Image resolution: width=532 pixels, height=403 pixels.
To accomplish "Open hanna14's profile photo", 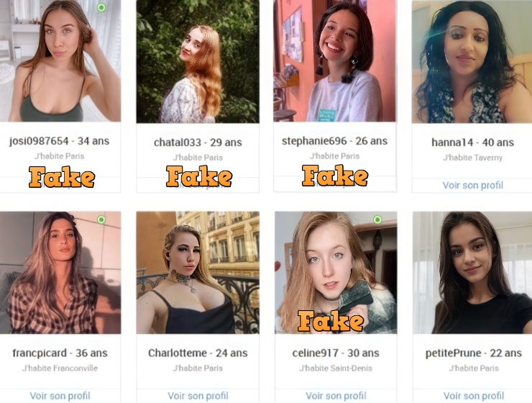I will point(472,61).
